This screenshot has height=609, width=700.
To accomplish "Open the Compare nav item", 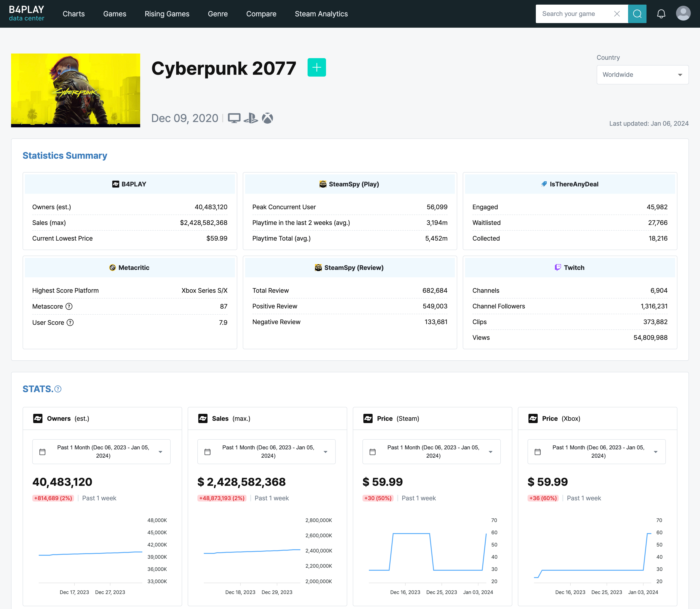I will pyautogui.click(x=261, y=14).
